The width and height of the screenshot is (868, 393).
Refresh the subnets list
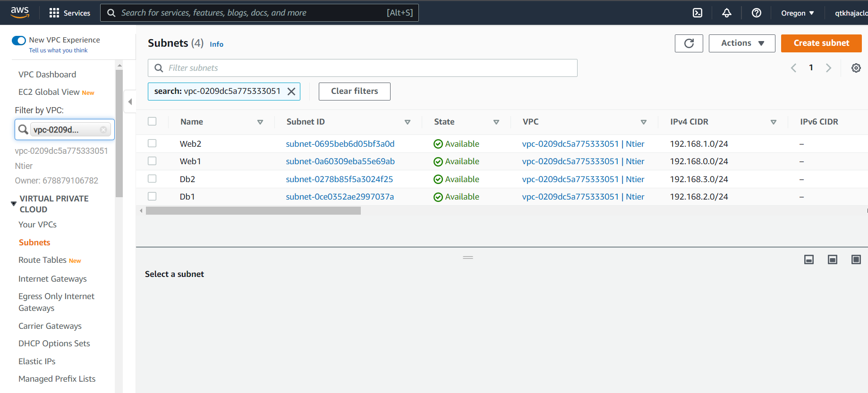tap(689, 43)
